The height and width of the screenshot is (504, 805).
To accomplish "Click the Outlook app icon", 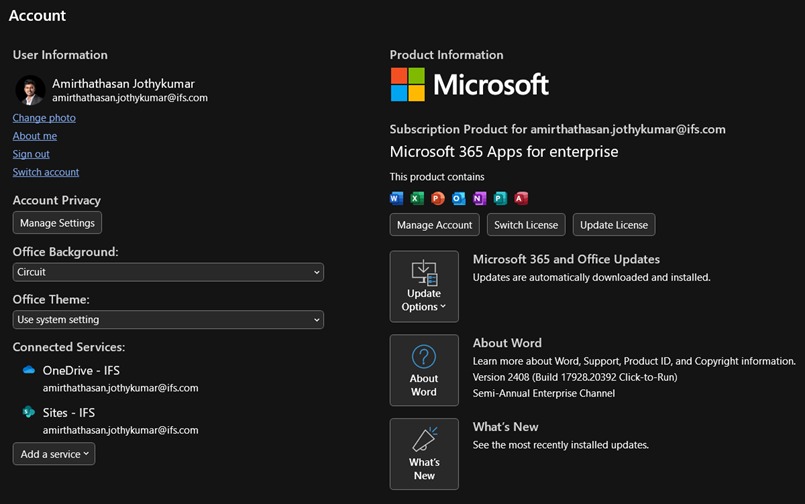I will (x=458, y=198).
